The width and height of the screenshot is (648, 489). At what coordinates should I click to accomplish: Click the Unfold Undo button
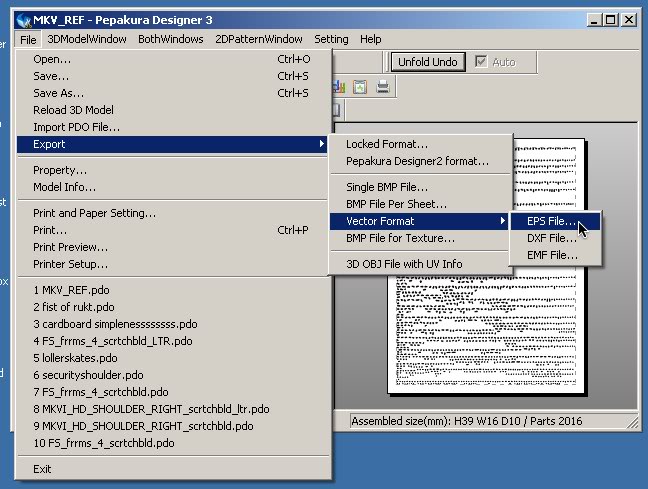pyautogui.click(x=428, y=62)
